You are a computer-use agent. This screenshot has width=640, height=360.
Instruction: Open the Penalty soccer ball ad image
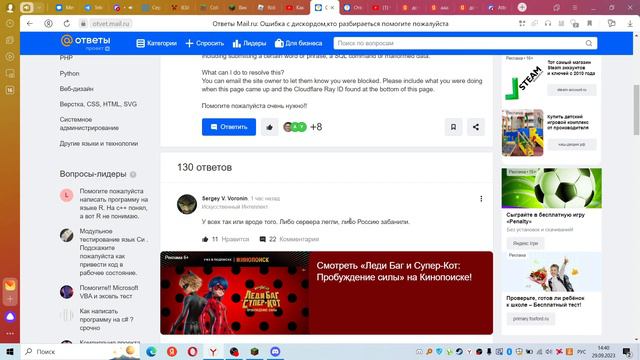551,188
